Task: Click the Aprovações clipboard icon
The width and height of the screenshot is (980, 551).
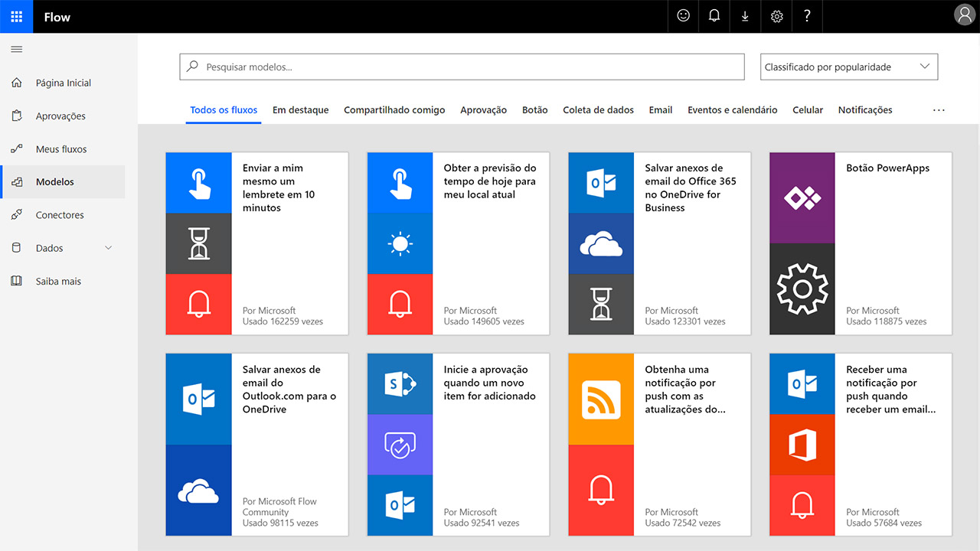Action: pos(16,116)
